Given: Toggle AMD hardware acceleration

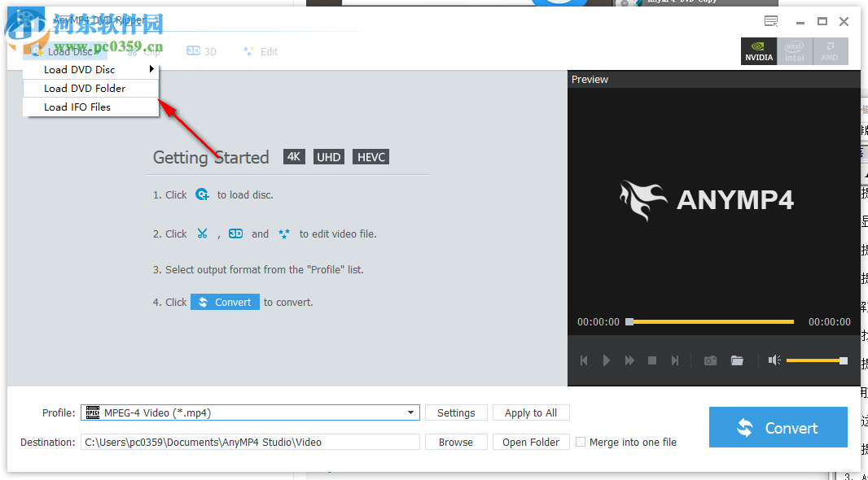Looking at the screenshot, I should pyautogui.click(x=830, y=51).
